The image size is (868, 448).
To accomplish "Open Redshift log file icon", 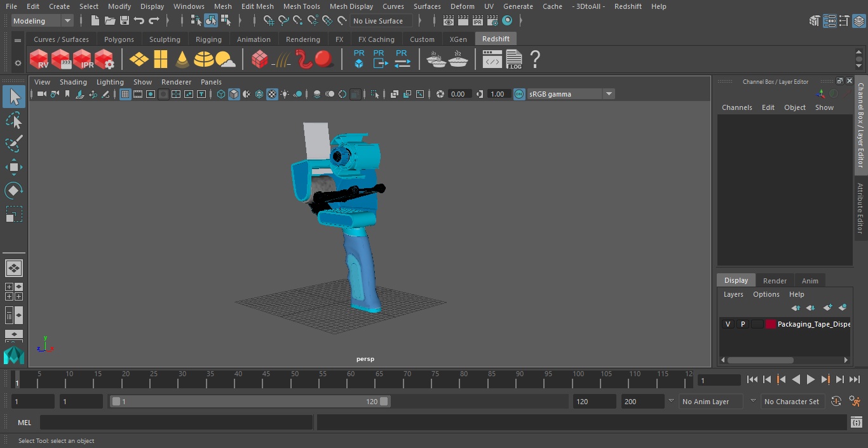I will pyautogui.click(x=513, y=60).
